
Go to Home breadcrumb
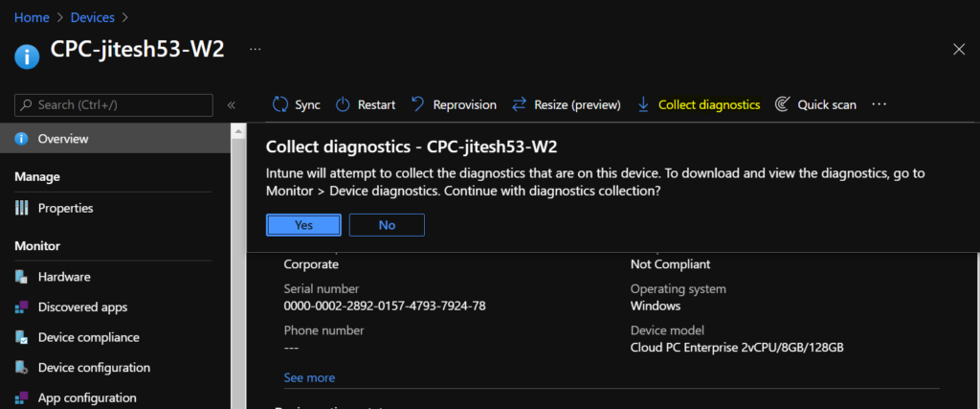[x=32, y=17]
